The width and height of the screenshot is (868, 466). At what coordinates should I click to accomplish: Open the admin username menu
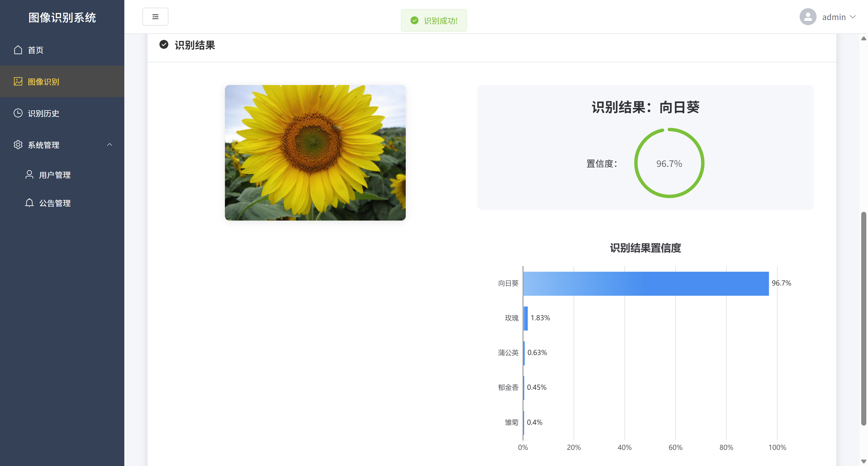834,17
